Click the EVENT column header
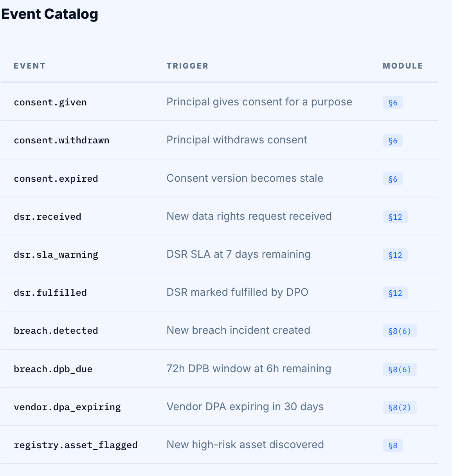452x476 pixels. click(x=30, y=66)
